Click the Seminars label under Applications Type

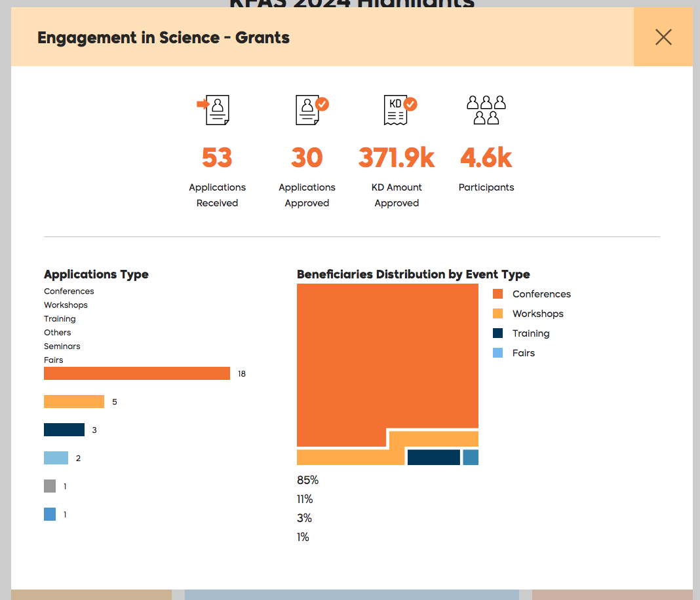pyautogui.click(x=62, y=346)
